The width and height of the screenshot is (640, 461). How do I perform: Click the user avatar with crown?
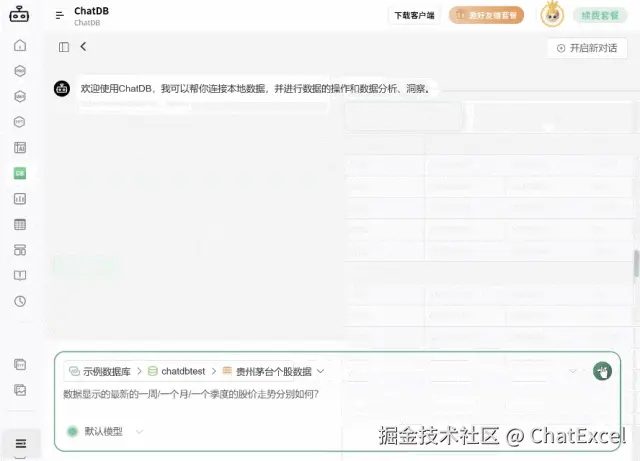(x=552, y=15)
